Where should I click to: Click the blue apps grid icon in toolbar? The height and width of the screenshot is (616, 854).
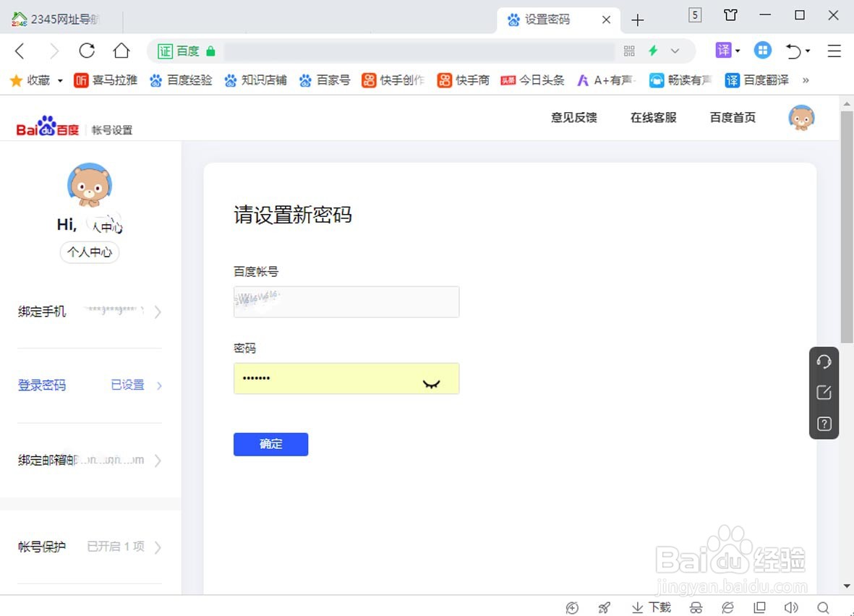[763, 50]
